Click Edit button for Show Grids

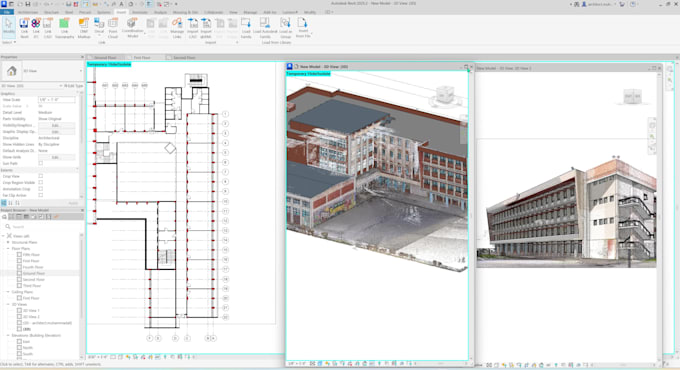pos(56,157)
